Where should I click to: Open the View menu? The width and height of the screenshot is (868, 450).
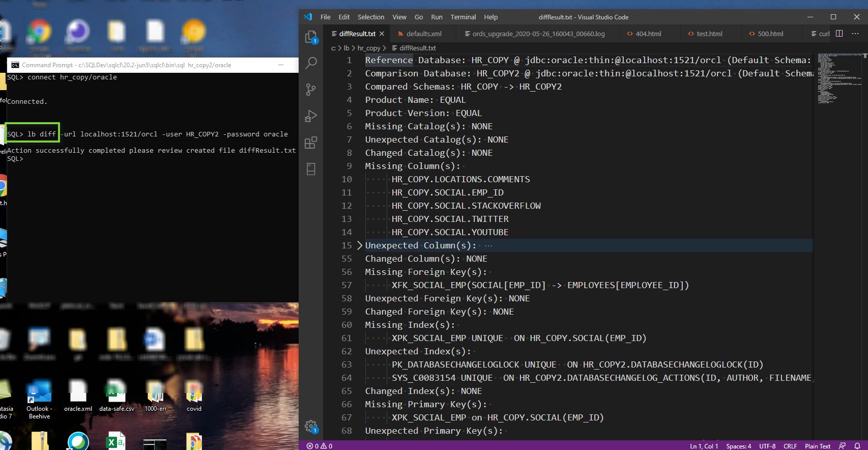coord(399,17)
